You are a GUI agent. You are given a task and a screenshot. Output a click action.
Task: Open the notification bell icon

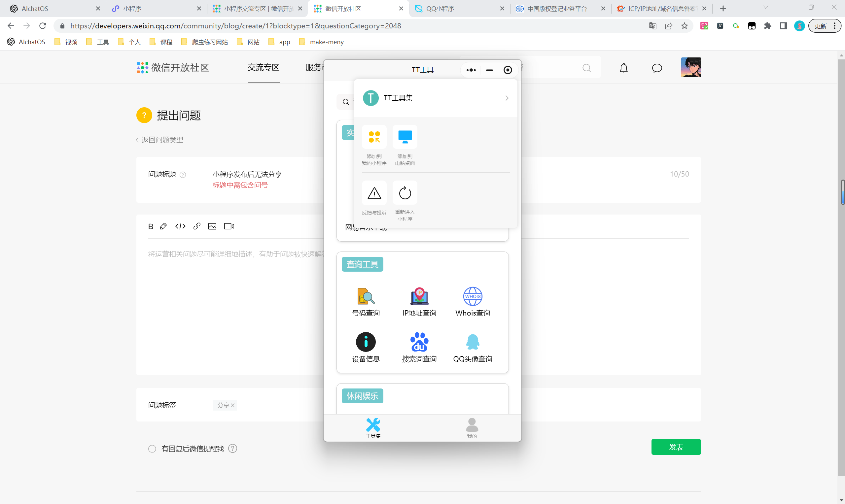(x=623, y=68)
